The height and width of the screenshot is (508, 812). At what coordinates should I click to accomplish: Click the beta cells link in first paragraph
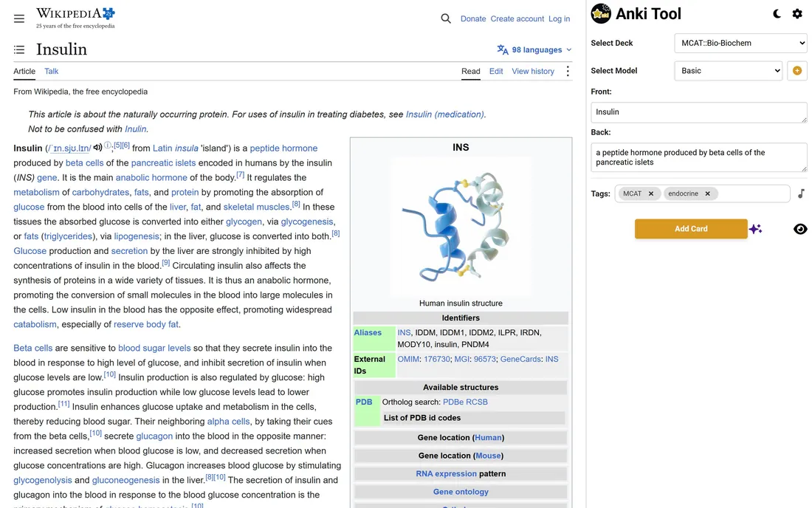84,162
